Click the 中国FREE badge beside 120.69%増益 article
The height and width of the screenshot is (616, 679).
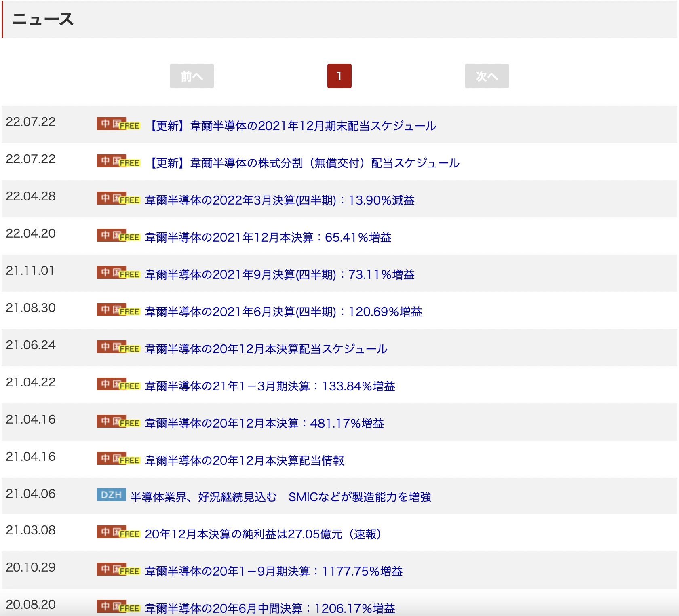[x=118, y=310]
